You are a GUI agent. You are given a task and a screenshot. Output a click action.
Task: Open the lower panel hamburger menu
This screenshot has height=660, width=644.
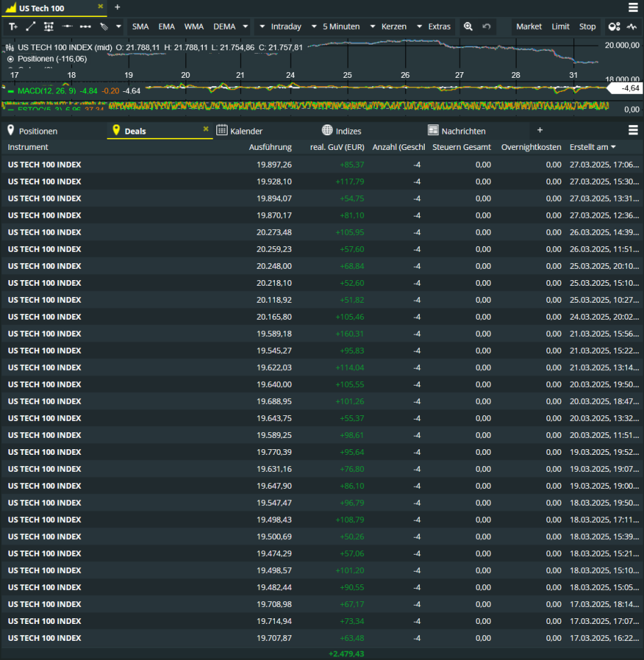coord(633,130)
